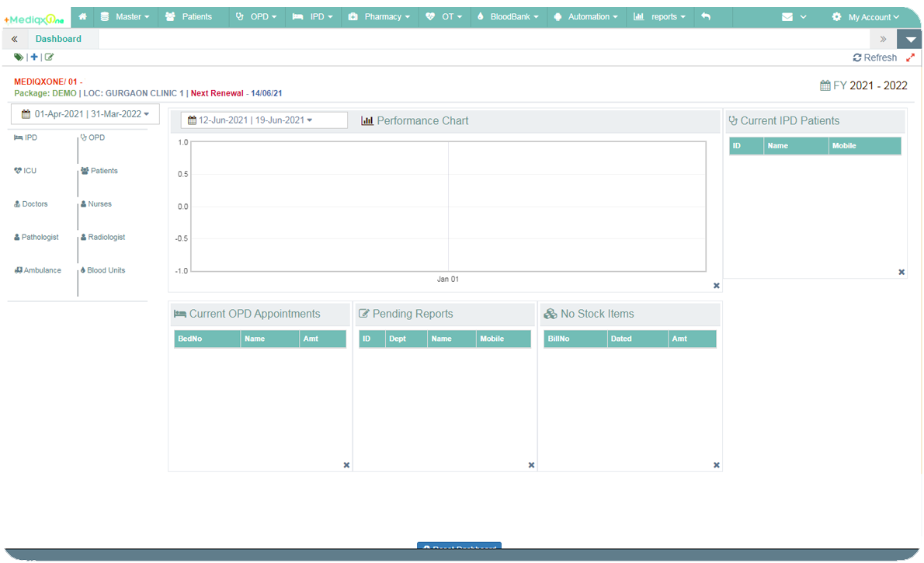Click the blue plus add icon
This screenshot has height=563, width=924.
click(34, 57)
